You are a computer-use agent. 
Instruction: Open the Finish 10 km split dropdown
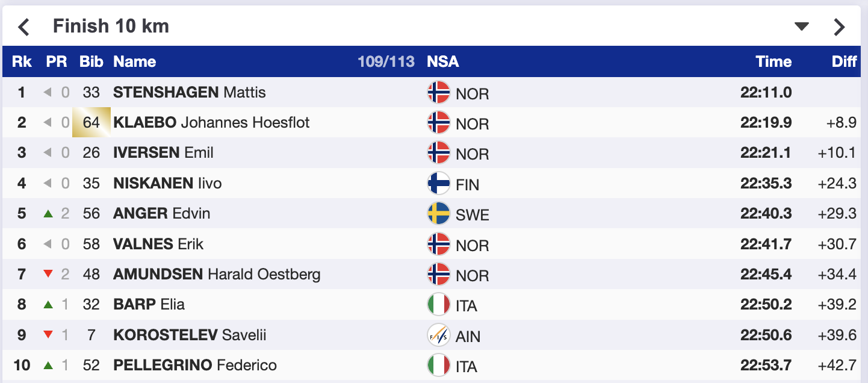tap(802, 26)
